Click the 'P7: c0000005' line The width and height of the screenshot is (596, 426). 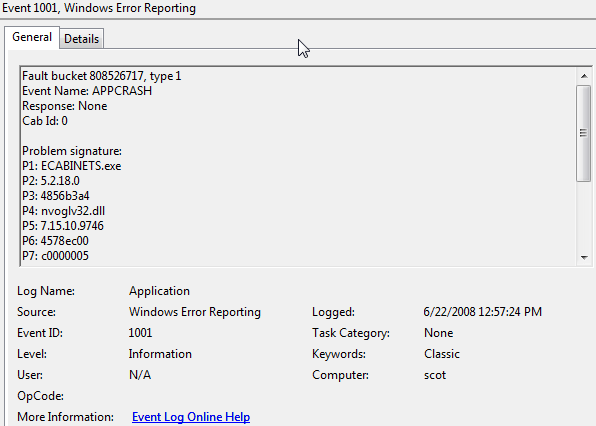click(x=55, y=256)
